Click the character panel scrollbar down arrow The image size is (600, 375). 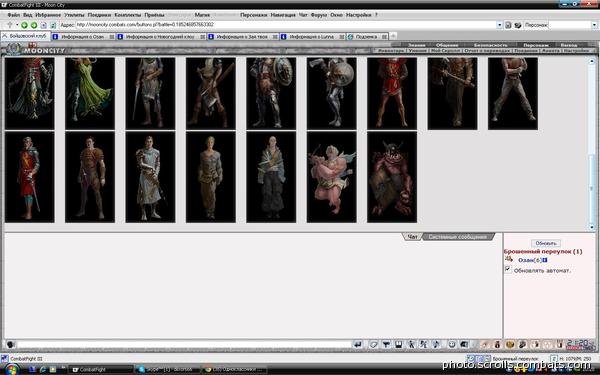coord(592,227)
